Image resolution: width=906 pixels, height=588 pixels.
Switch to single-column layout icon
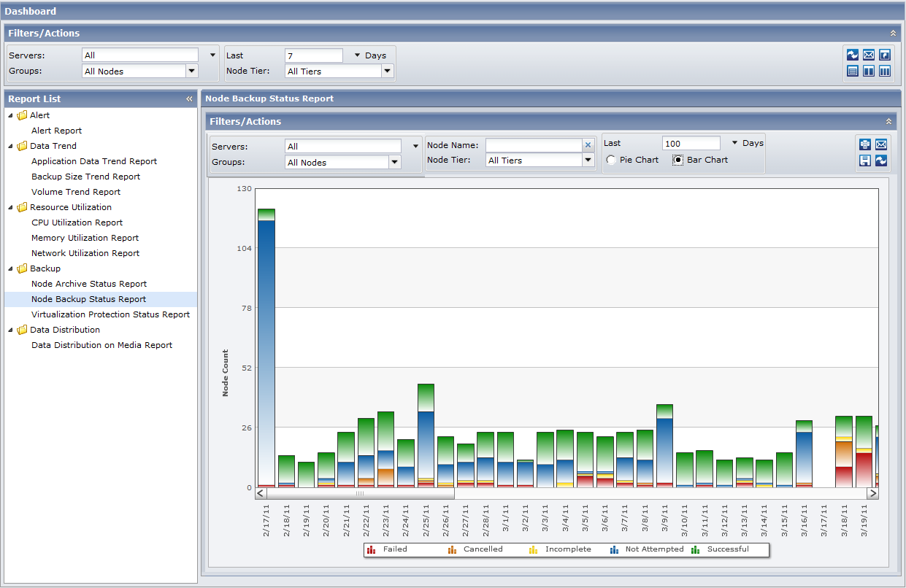852,71
